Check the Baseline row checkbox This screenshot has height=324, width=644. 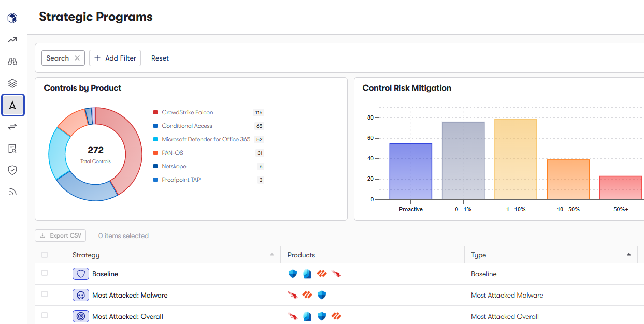pos(45,273)
